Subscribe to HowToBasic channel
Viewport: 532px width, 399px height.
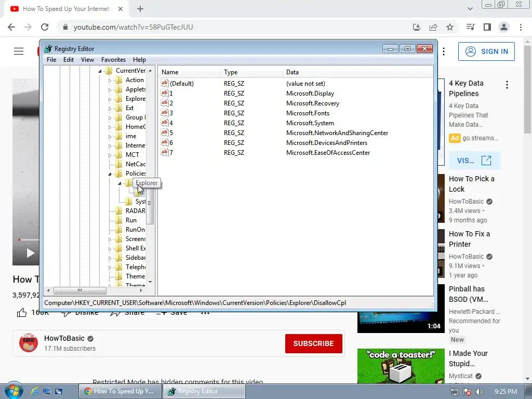click(x=313, y=343)
